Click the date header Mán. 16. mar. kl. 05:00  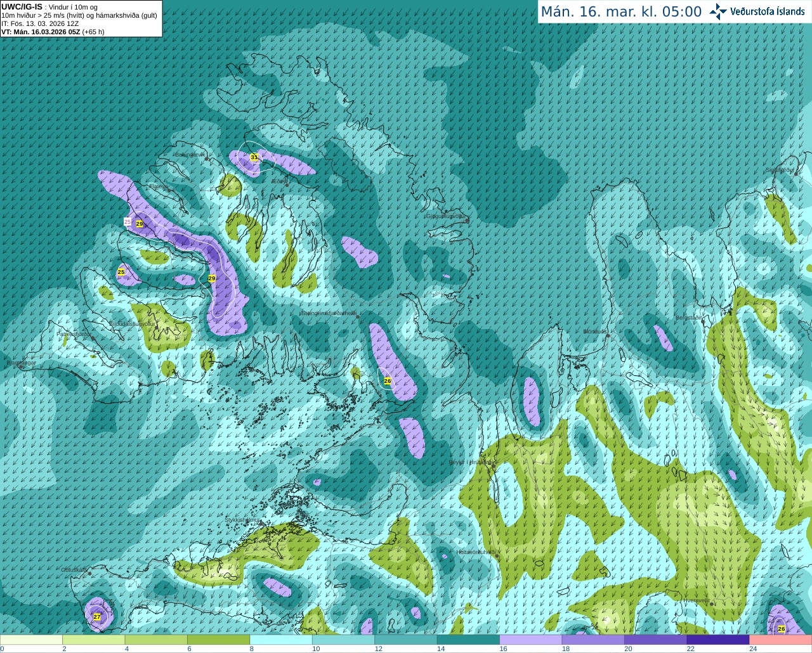(621, 12)
